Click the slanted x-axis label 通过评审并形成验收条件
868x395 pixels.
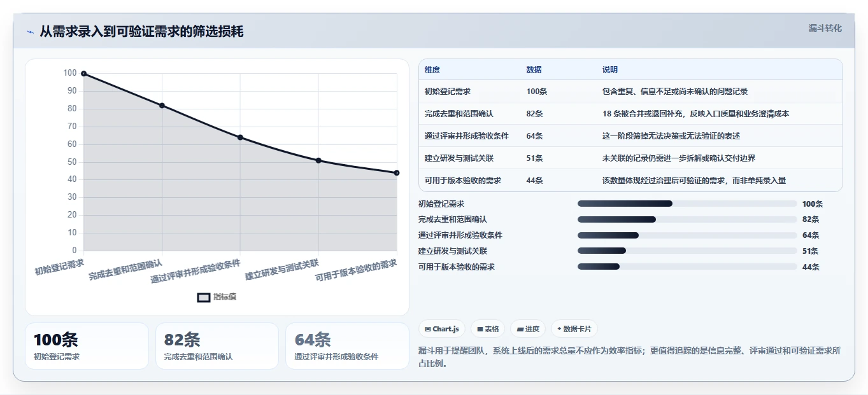pyautogui.click(x=196, y=271)
